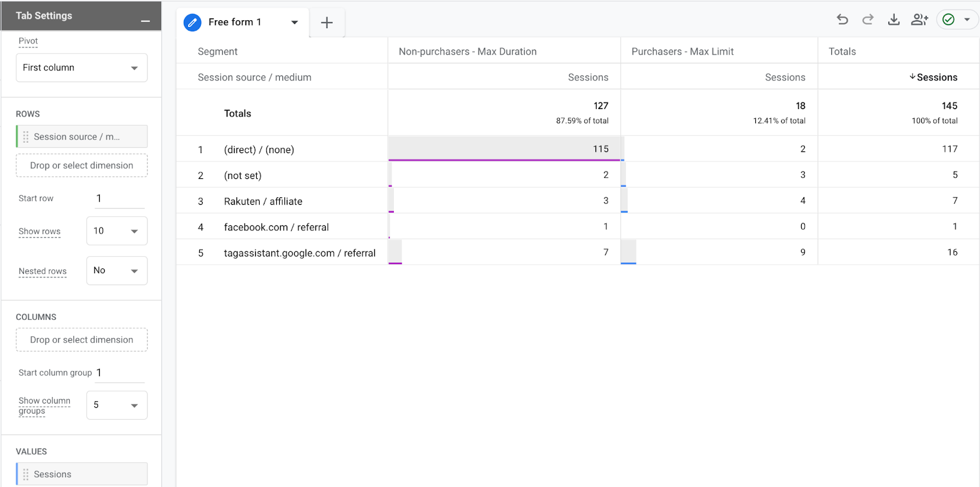This screenshot has width=980, height=487.
Task: Click Drop or select dimension under Rows
Action: 81,165
